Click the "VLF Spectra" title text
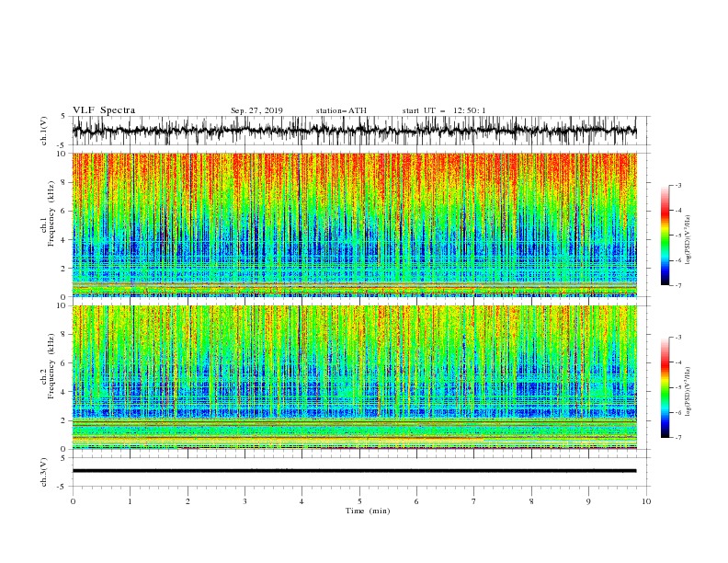Viewport: 728px width, 563px height. (104, 110)
